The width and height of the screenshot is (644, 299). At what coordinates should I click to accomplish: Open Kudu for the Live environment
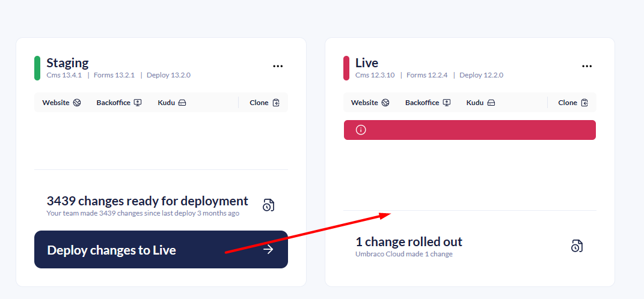tap(475, 103)
